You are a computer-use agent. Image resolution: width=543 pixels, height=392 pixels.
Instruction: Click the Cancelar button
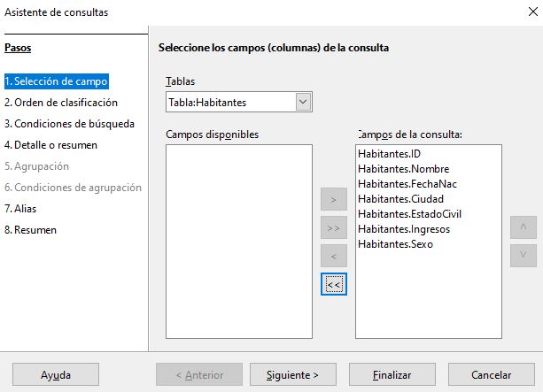[x=491, y=374]
